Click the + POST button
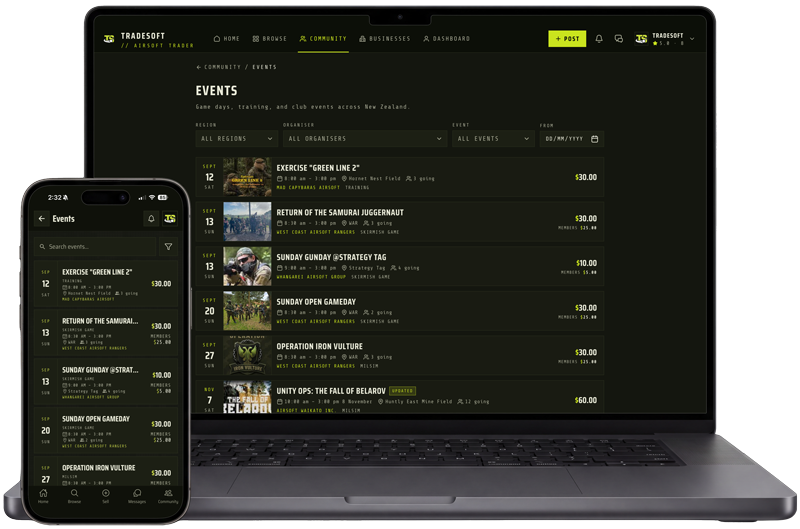Viewport: 800px width, 529px height. (x=567, y=39)
